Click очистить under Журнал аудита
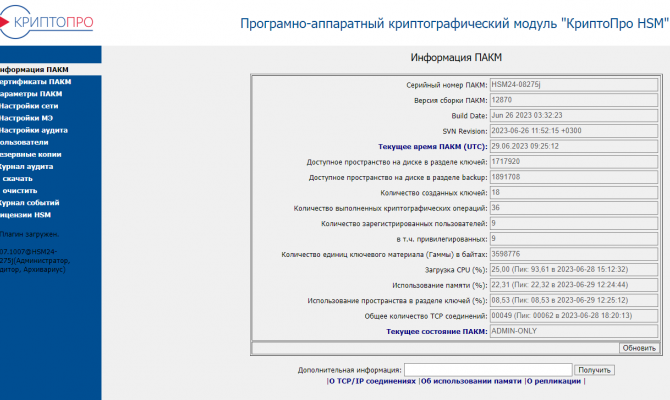The image size is (670, 400). coord(20,191)
